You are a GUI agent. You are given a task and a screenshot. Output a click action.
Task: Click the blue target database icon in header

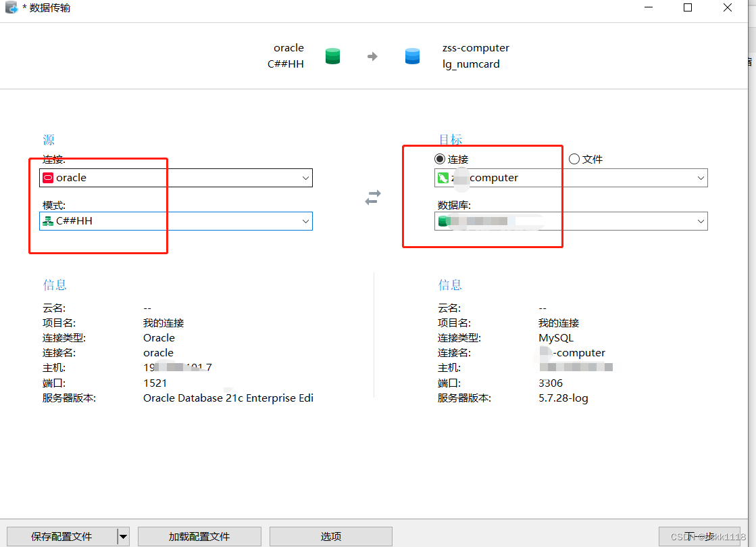pos(412,56)
